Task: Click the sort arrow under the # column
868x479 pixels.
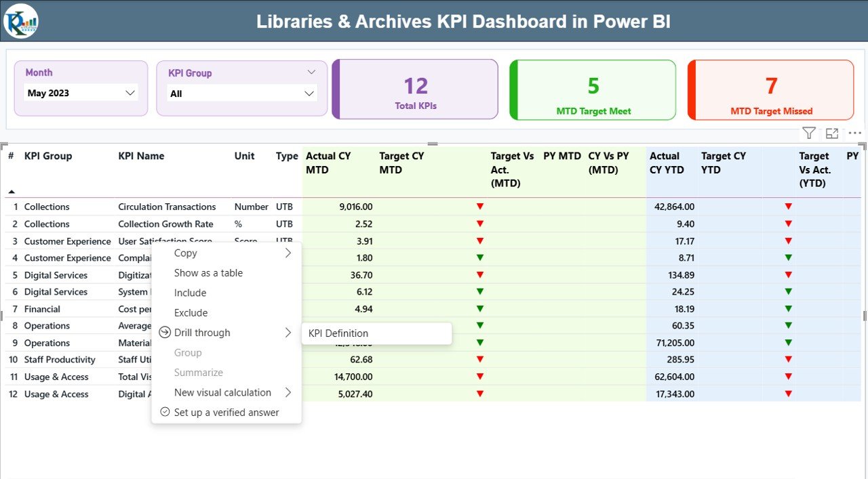Action: coord(12,192)
